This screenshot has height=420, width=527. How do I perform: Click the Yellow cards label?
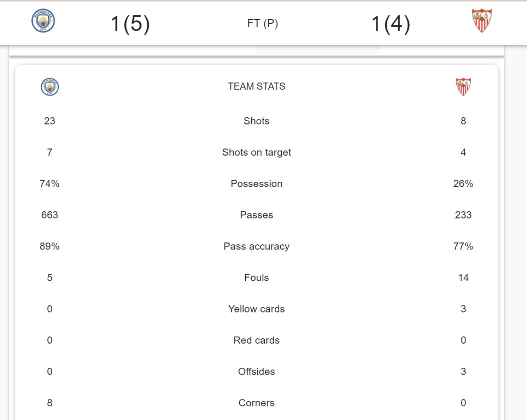click(x=256, y=309)
